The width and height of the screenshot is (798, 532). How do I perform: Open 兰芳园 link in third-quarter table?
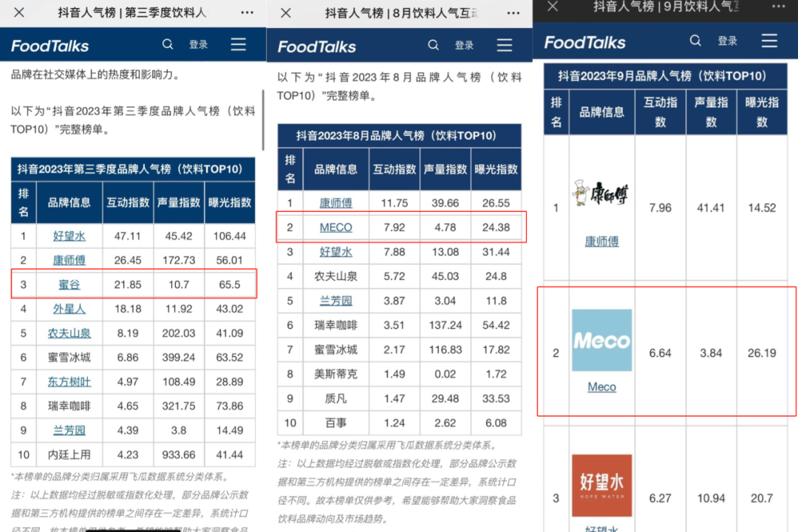69,430
